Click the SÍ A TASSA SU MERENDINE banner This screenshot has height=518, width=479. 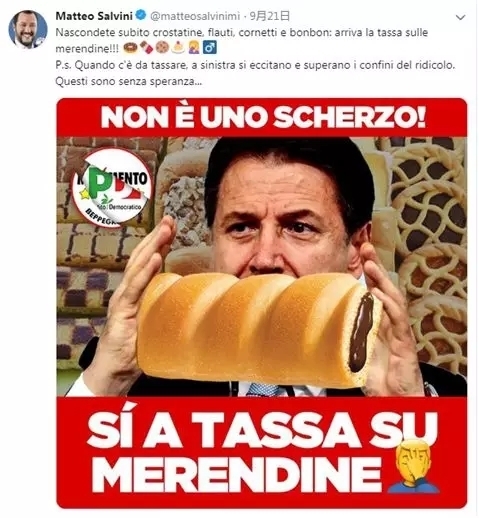262,452
